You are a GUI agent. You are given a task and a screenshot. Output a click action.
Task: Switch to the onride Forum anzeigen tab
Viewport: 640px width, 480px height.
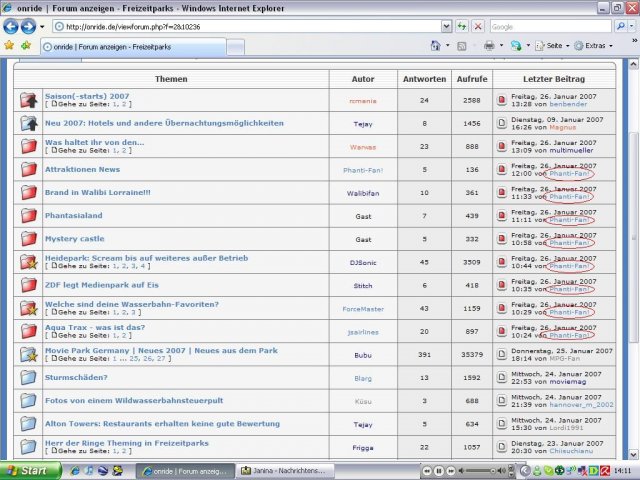133,47
